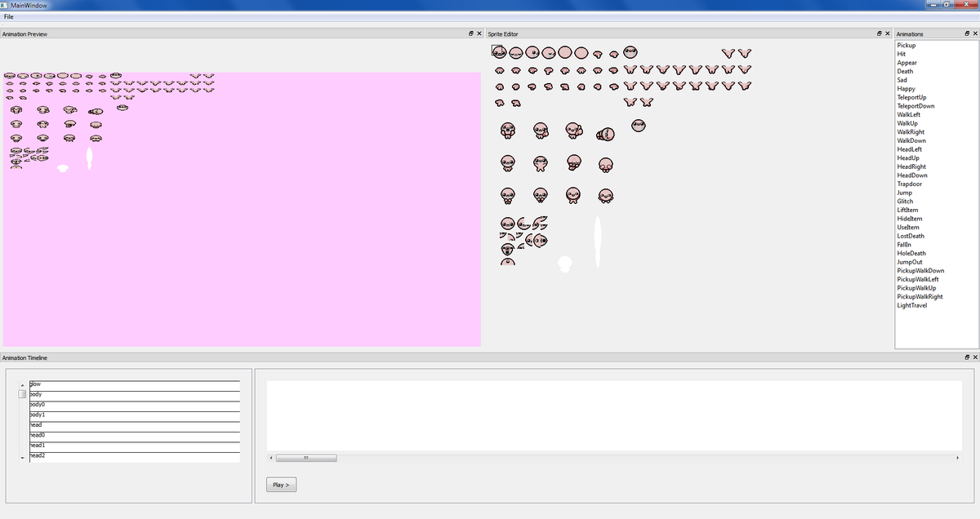This screenshot has width=980, height=519.
Task: Select the head1 layer row
Action: 135,447
